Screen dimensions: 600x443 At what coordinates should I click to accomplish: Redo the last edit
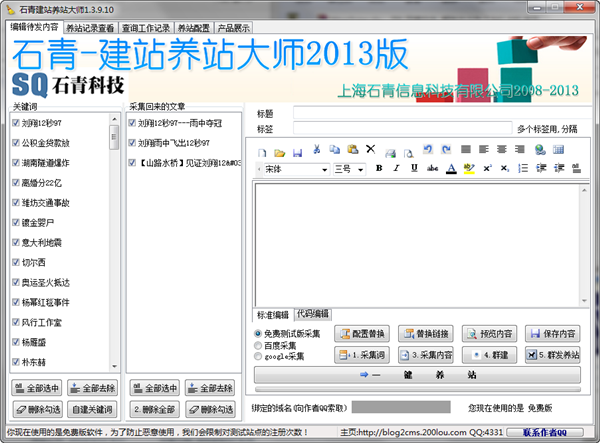pyautogui.click(x=446, y=149)
